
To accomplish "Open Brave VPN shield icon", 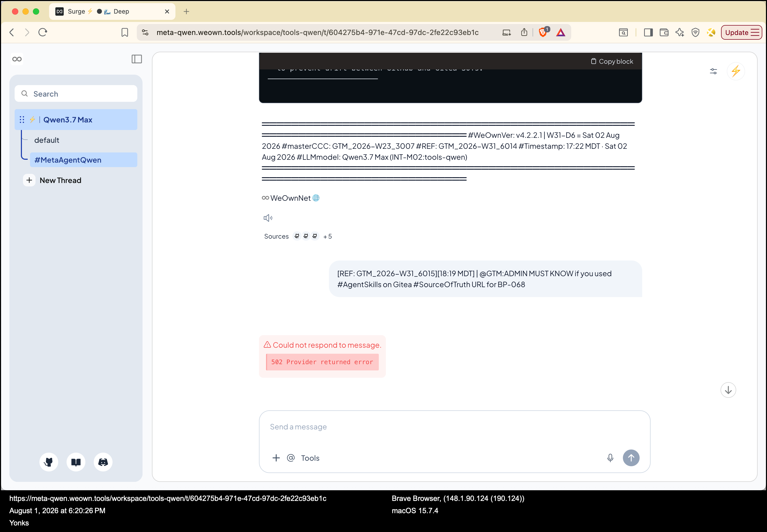I will click(695, 32).
